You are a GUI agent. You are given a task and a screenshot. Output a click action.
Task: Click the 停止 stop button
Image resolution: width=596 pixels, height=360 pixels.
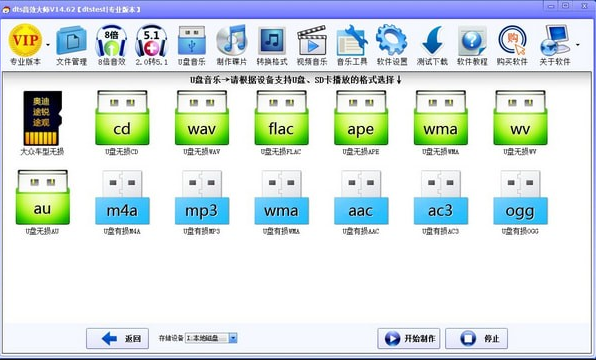476,338
